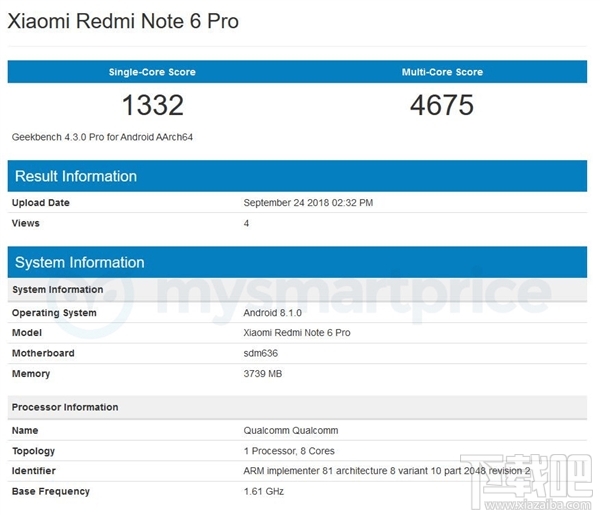
Task: Click the Processor Information subheader
Action: click(297, 407)
